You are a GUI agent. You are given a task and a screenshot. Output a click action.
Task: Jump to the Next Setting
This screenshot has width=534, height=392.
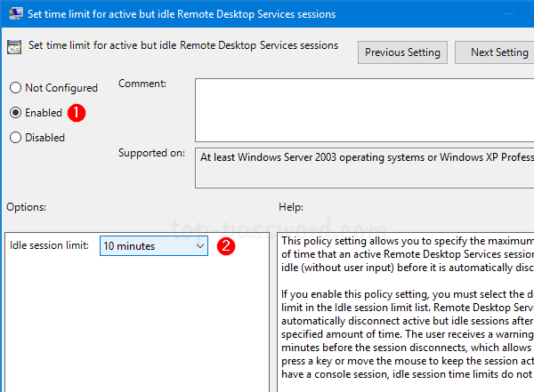coord(497,52)
